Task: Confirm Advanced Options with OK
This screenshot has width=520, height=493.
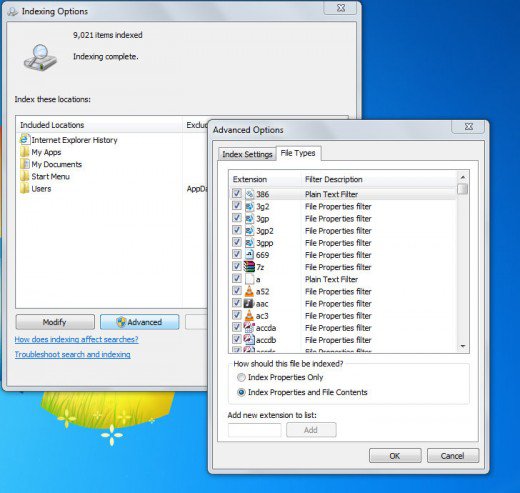Action: [x=395, y=456]
